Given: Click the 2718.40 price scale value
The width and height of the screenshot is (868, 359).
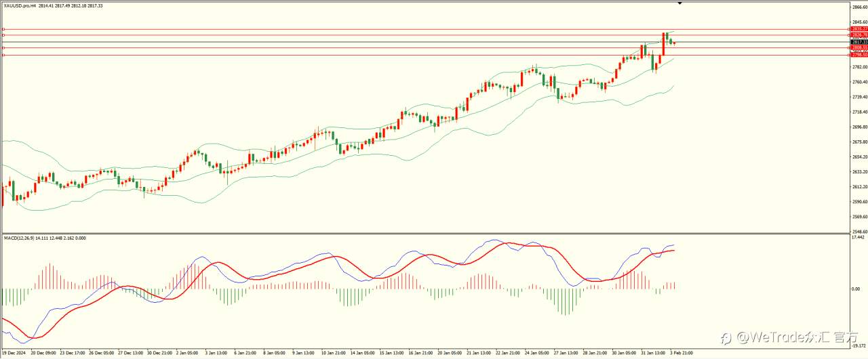Looking at the screenshot, I should [x=859, y=112].
